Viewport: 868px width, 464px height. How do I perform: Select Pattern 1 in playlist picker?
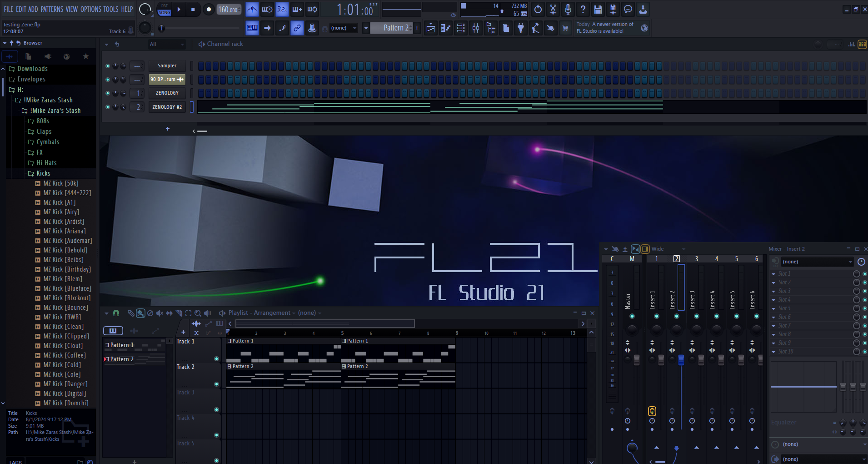[135, 345]
